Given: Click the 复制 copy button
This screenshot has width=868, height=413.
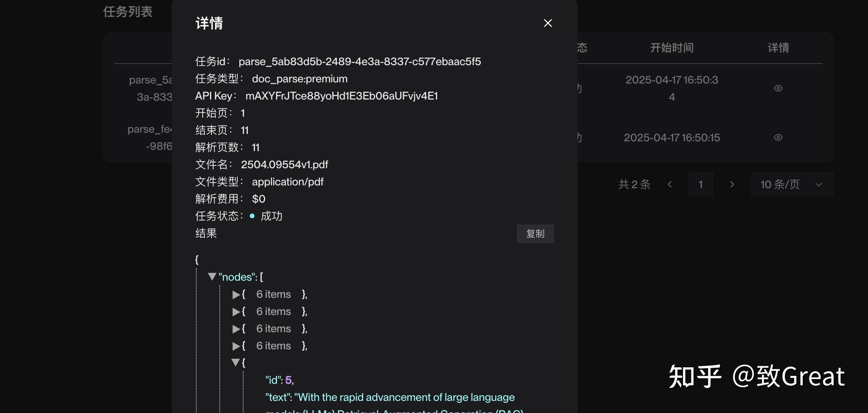Looking at the screenshot, I should [535, 234].
